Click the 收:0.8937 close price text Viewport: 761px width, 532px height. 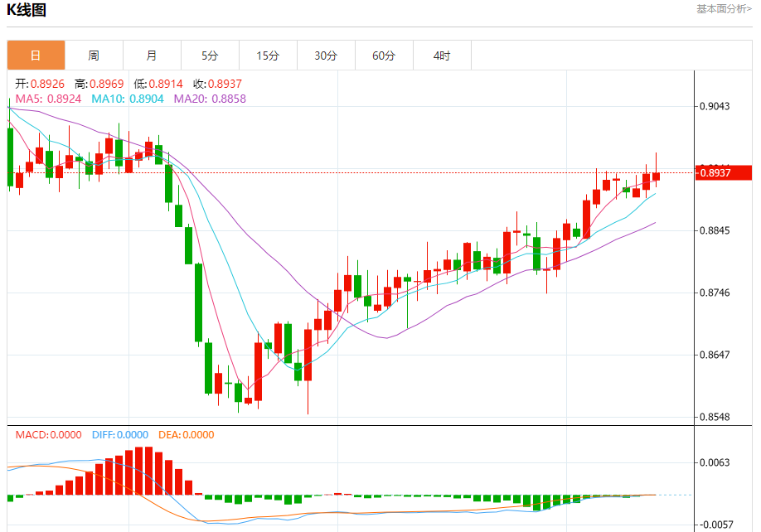[217, 84]
